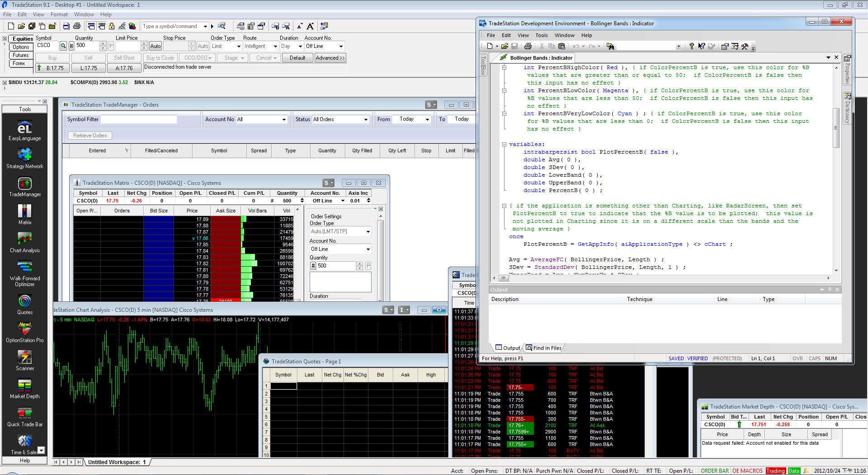Click the A:17.76 ask price button
Screen dimensions: 868x475
(x=124, y=68)
